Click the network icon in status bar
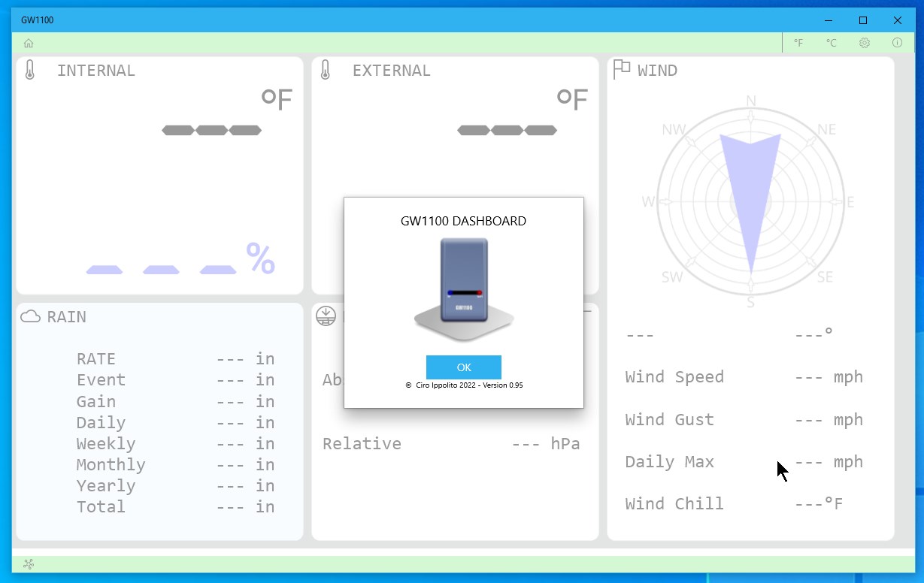Viewport: 924px width, 583px height. pos(29,563)
